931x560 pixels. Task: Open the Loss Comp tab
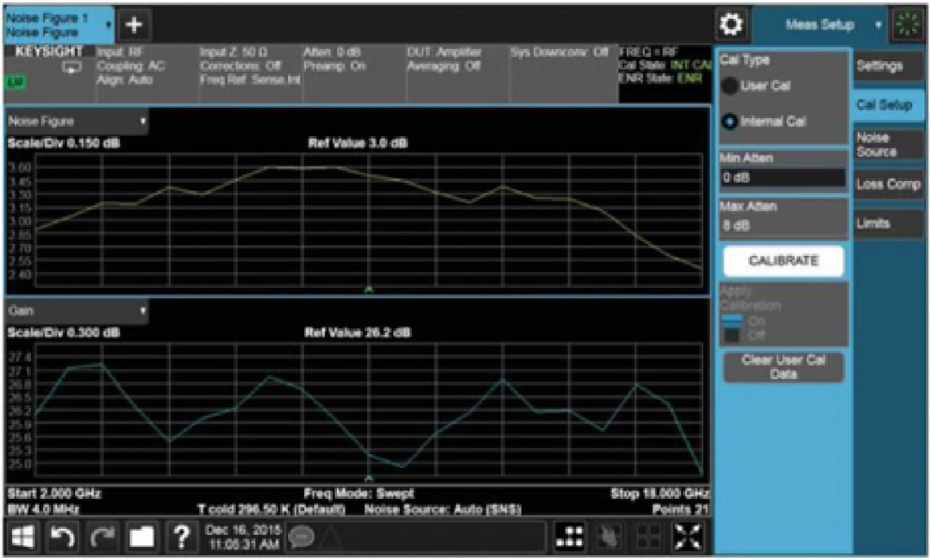[888, 184]
